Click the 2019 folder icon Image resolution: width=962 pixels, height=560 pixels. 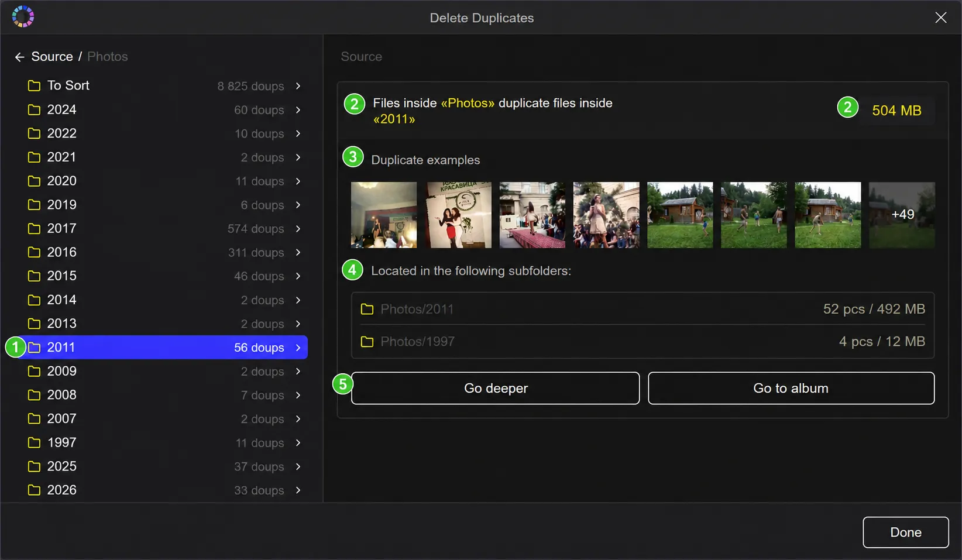pos(35,205)
